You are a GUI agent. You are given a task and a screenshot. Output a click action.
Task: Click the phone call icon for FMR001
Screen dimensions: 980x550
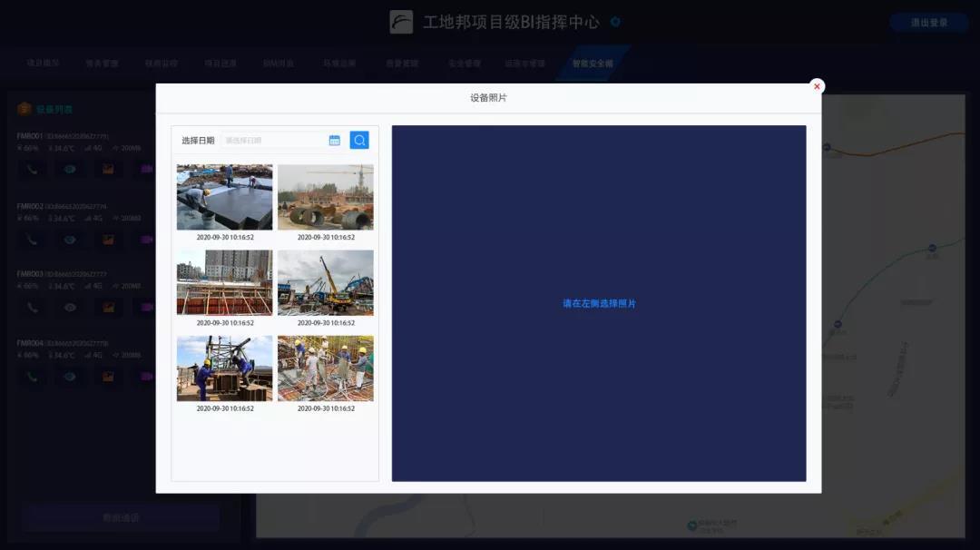click(32, 169)
